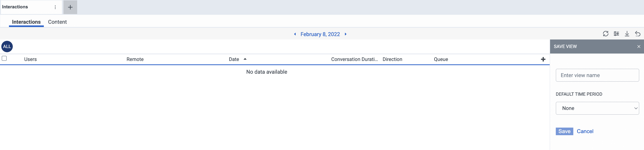Screen dimensions: 644x150
Task: Select the ALL media type filter
Action: click(x=7, y=47)
